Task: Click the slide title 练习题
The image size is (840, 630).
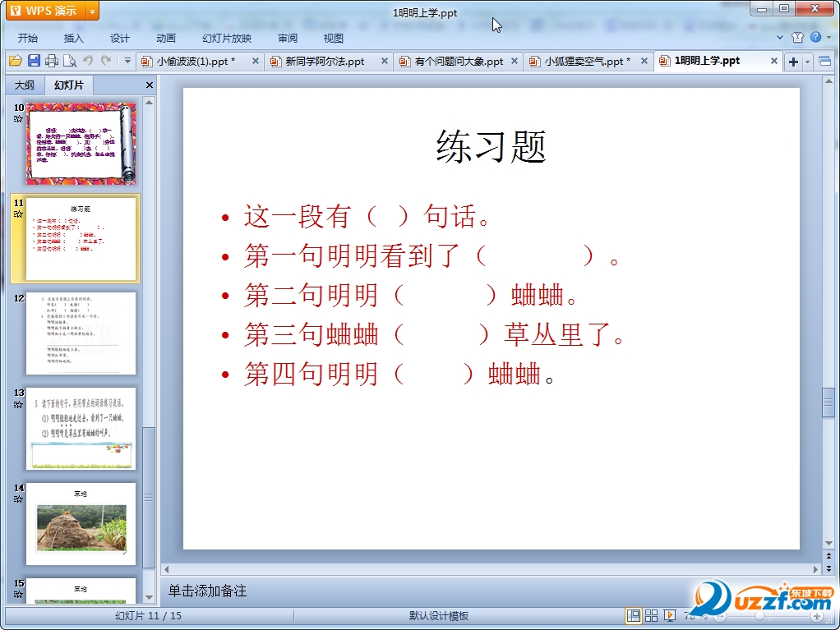Action: click(492, 146)
